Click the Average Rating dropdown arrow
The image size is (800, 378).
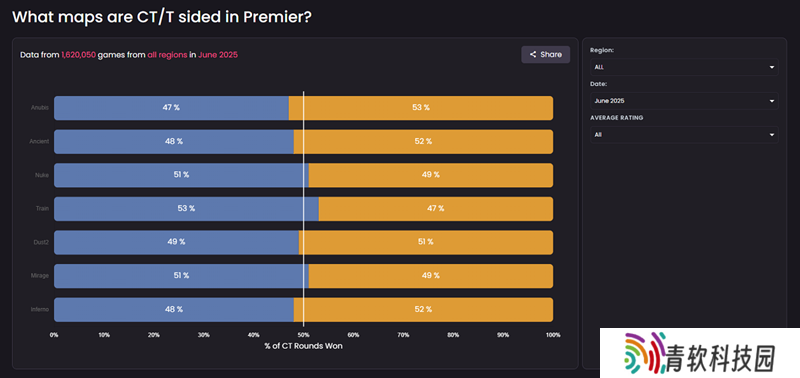tap(772, 135)
